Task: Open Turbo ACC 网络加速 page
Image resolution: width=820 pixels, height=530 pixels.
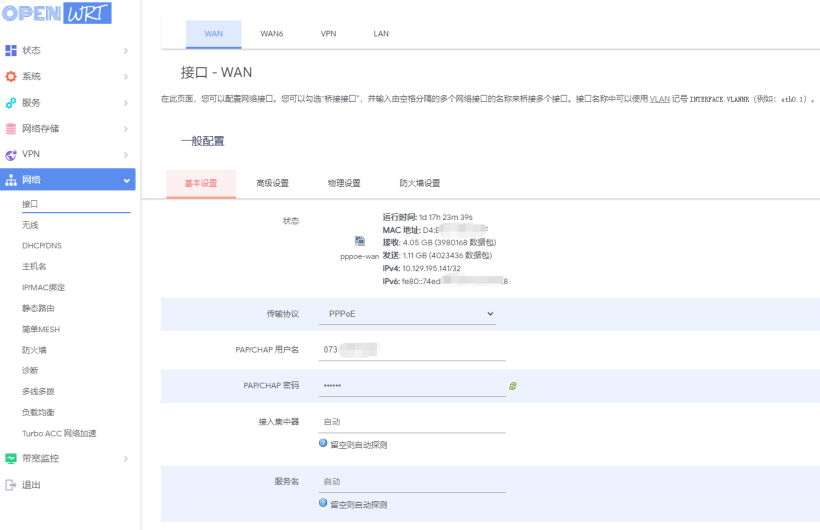Action: point(59,433)
